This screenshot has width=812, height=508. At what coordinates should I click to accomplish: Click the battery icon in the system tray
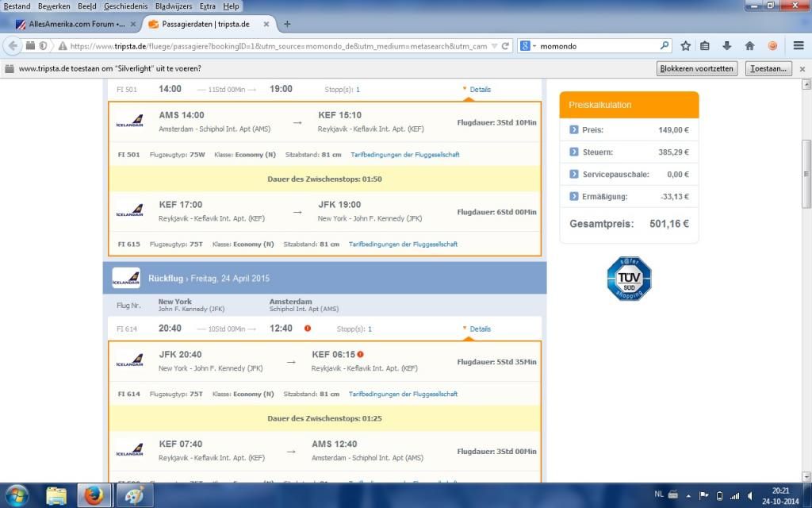tap(719, 496)
